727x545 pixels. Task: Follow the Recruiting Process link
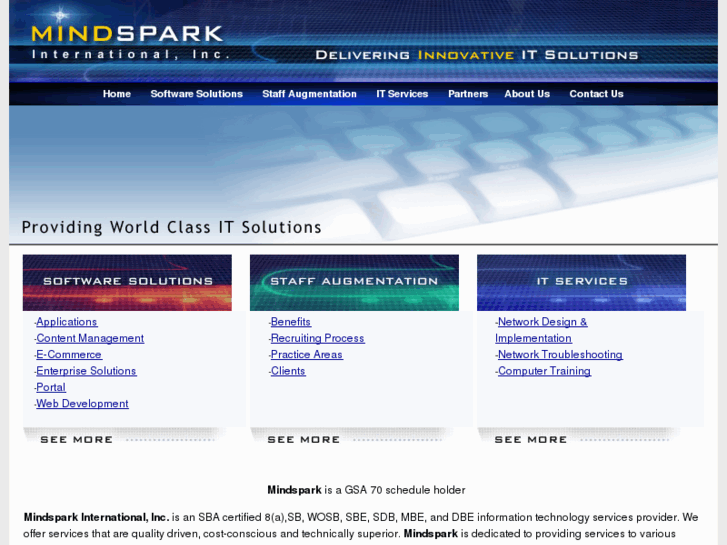pyautogui.click(x=318, y=338)
